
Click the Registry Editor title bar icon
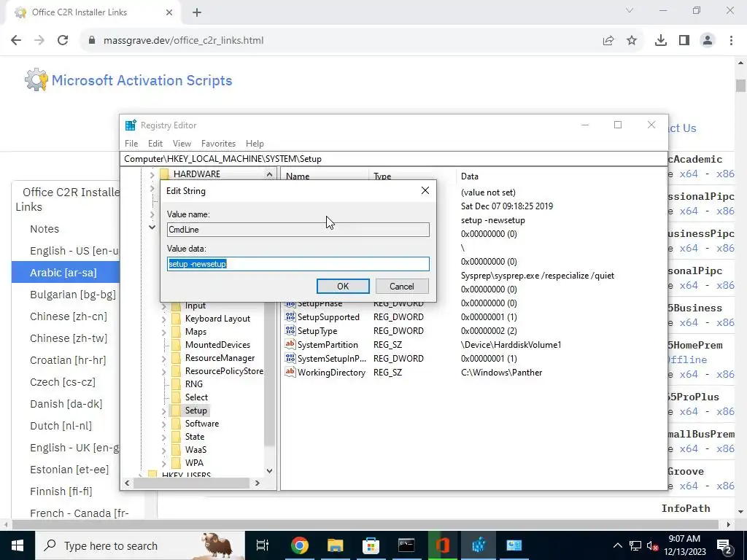point(131,125)
